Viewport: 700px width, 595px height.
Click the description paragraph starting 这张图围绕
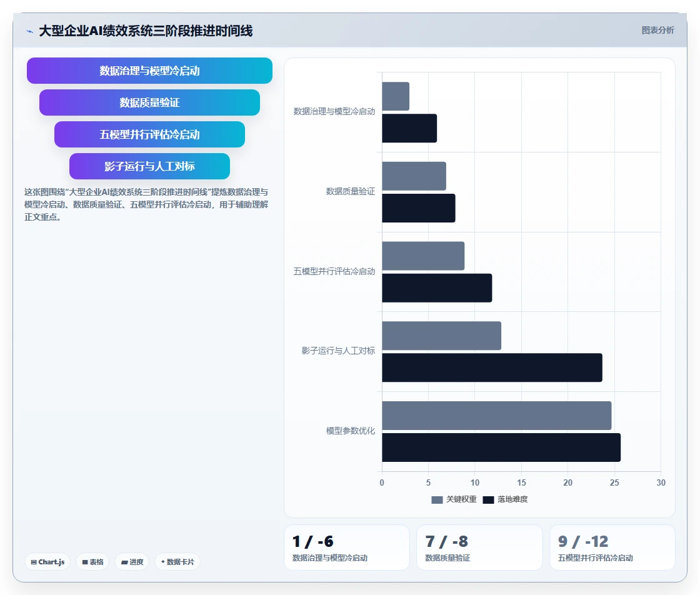(146, 204)
